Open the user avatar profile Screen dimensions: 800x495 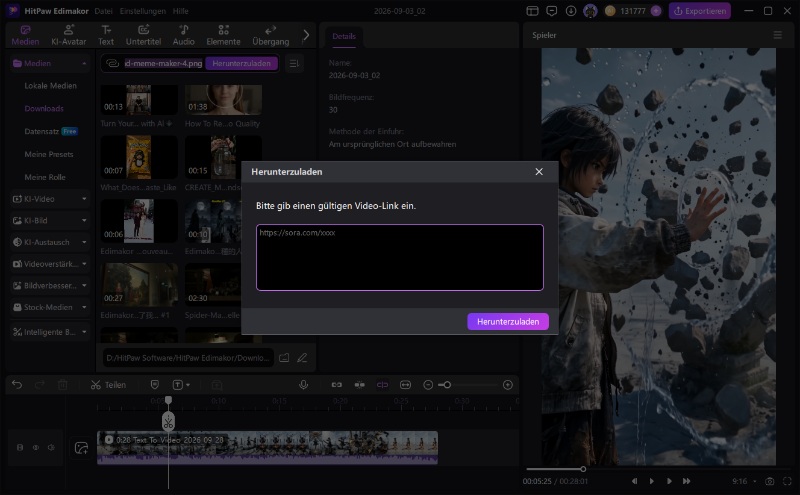click(x=590, y=11)
